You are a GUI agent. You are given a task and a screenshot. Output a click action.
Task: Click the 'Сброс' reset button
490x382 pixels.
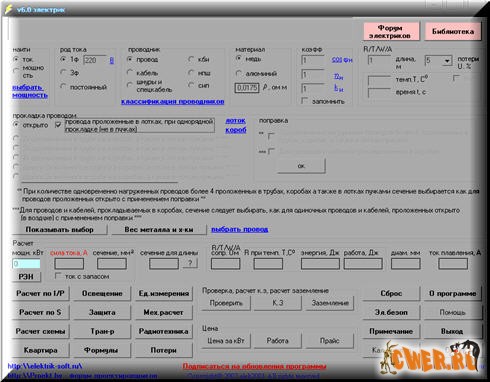tap(391, 293)
